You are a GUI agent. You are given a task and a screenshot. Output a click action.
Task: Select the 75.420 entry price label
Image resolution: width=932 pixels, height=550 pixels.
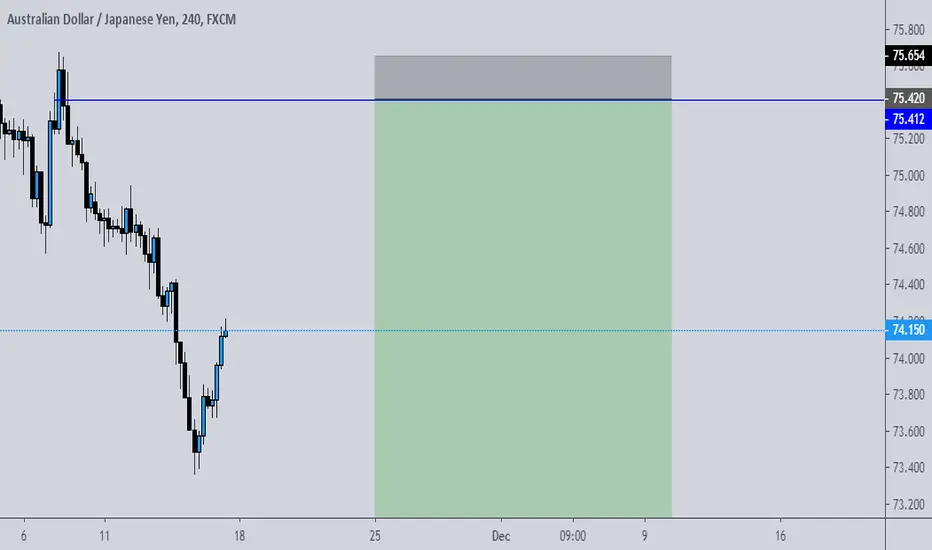908,98
